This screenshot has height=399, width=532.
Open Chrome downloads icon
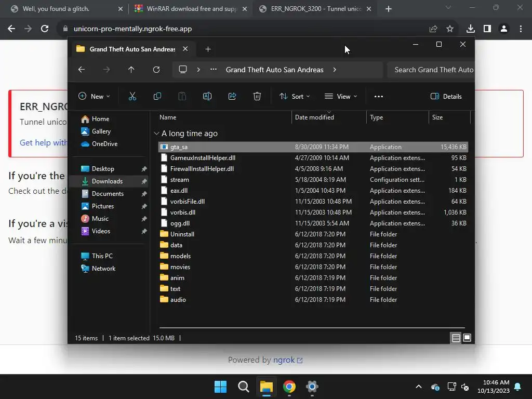point(471,29)
